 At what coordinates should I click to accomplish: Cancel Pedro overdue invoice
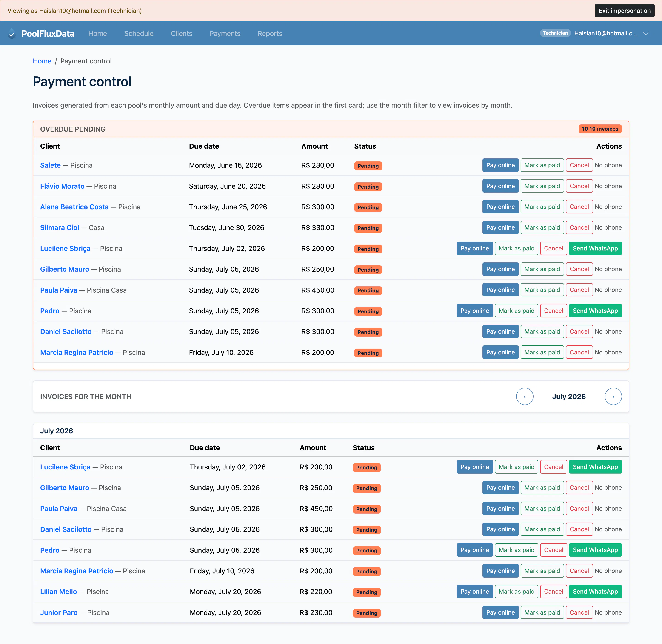(x=553, y=311)
